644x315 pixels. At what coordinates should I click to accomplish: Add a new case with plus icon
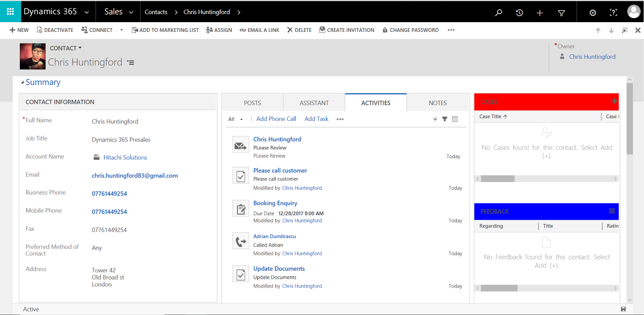[x=614, y=101]
